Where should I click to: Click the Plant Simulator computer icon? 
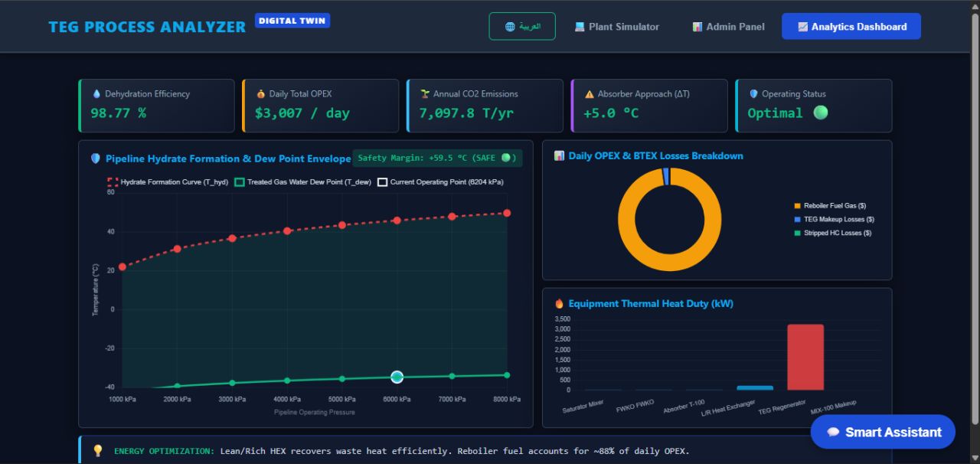pos(580,27)
